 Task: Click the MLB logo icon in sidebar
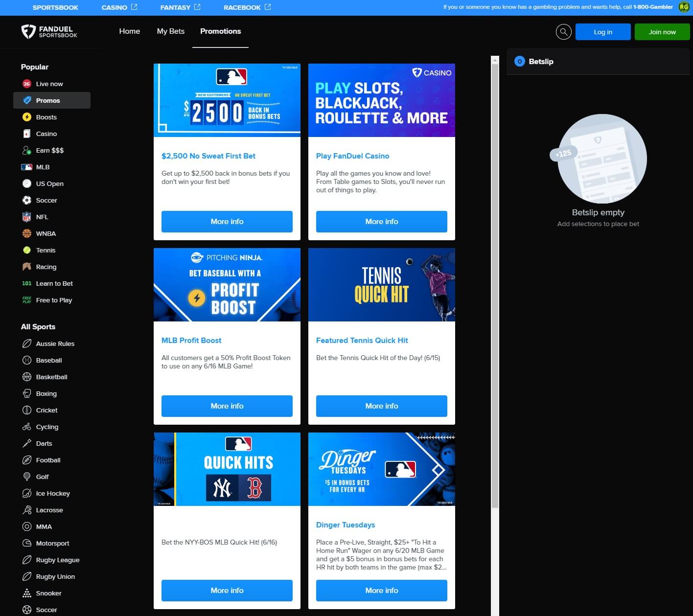[27, 167]
